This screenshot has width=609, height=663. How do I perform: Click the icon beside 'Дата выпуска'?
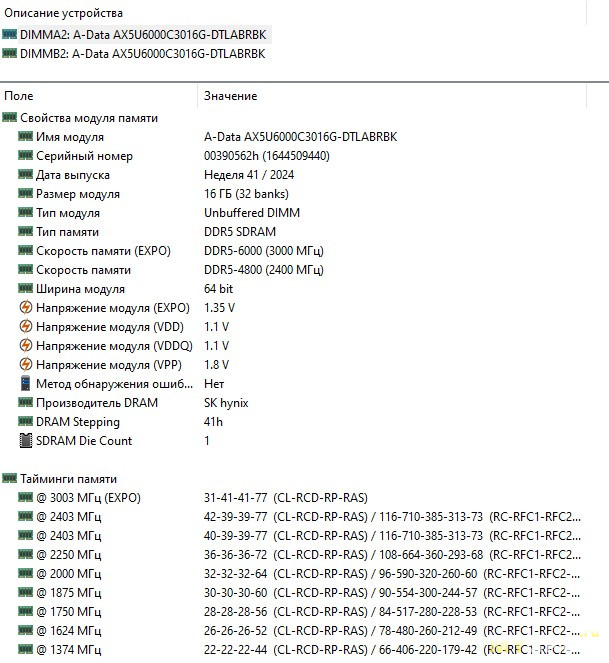tap(25, 174)
